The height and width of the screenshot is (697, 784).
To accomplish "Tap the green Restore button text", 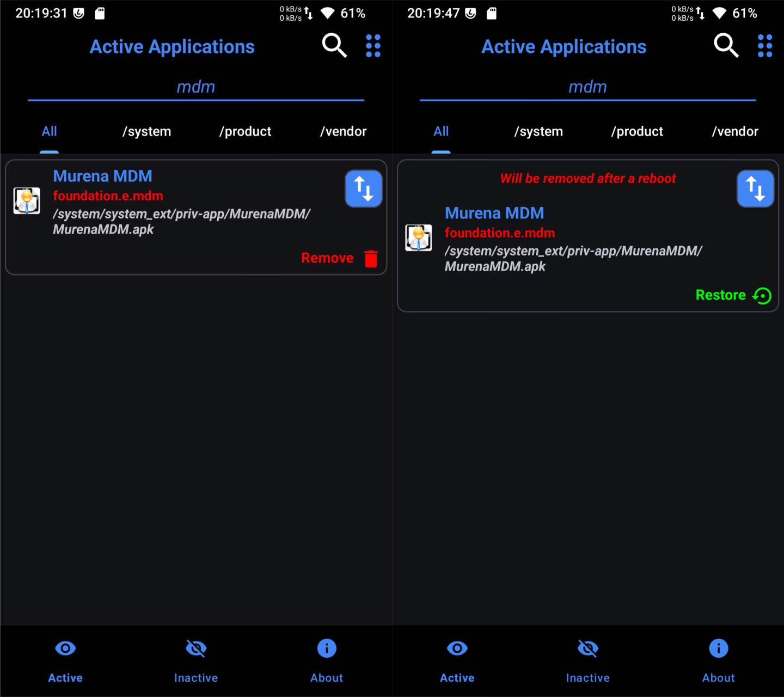I will pyautogui.click(x=721, y=295).
